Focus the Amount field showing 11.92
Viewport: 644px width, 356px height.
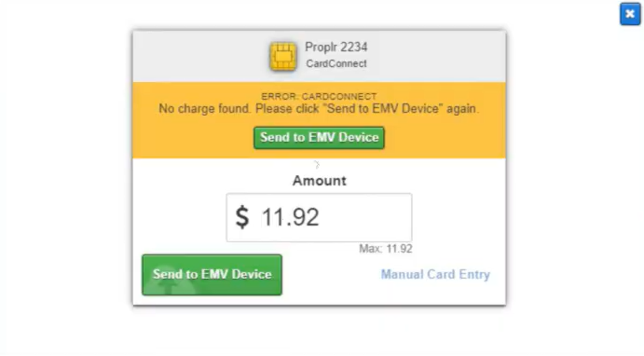pyautogui.click(x=319, y=218)
